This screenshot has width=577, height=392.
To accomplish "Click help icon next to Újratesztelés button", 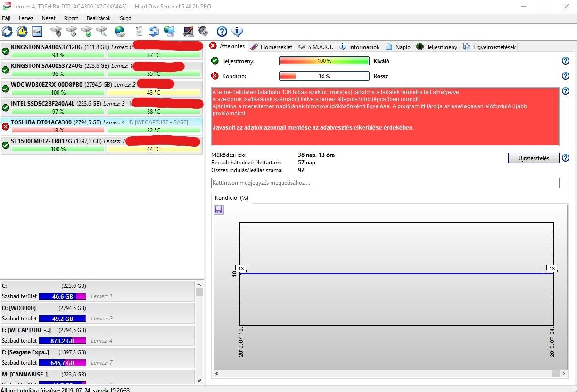I will [566, 158].
